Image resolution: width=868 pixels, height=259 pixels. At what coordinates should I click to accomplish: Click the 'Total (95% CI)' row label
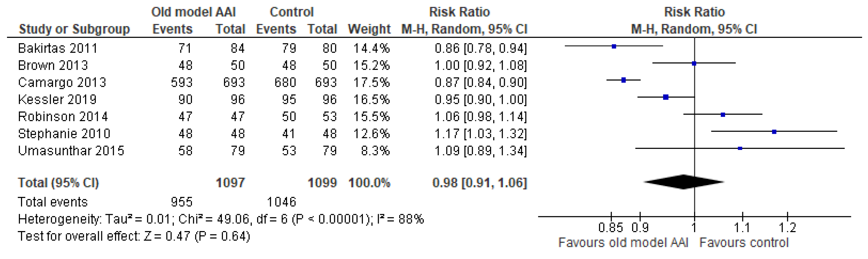tap(58, 183)
